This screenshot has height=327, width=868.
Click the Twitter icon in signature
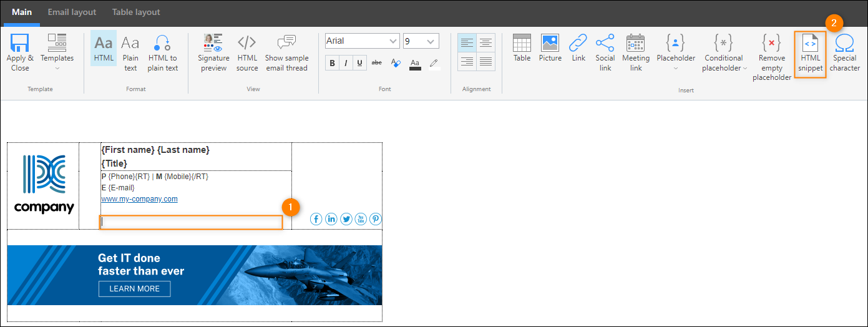346,219
